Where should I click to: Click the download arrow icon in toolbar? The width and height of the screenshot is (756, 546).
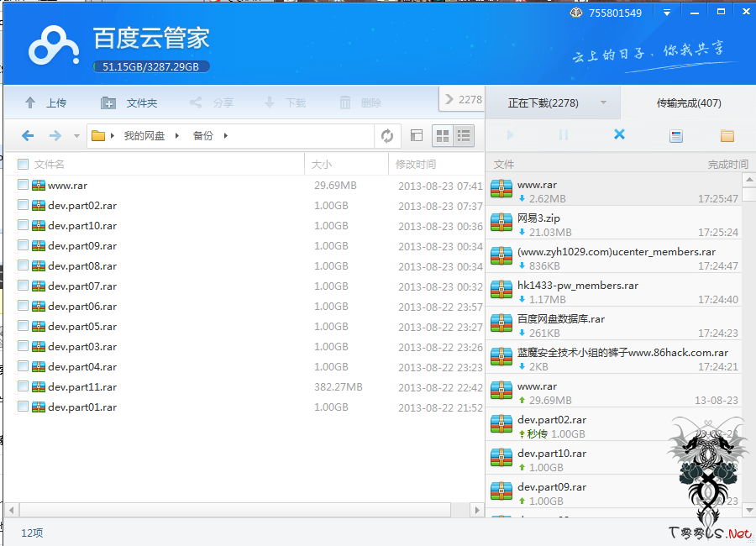click(270, 102)
